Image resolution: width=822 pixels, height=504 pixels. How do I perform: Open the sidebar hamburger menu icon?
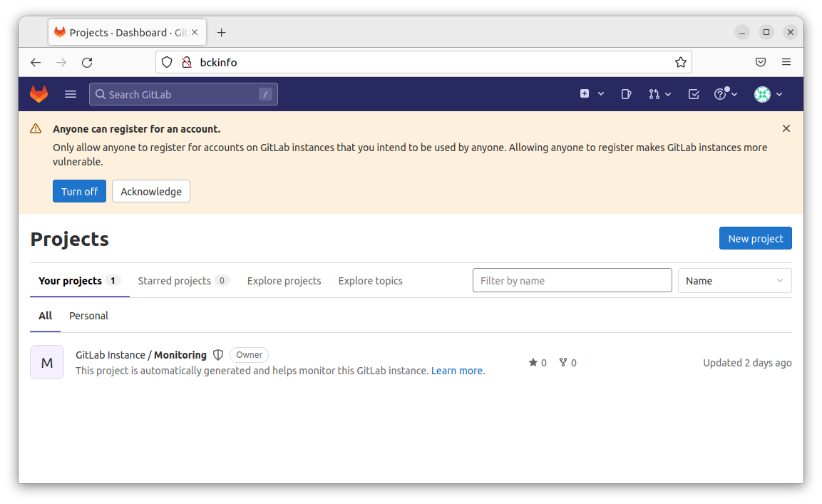tap(70, 93)
